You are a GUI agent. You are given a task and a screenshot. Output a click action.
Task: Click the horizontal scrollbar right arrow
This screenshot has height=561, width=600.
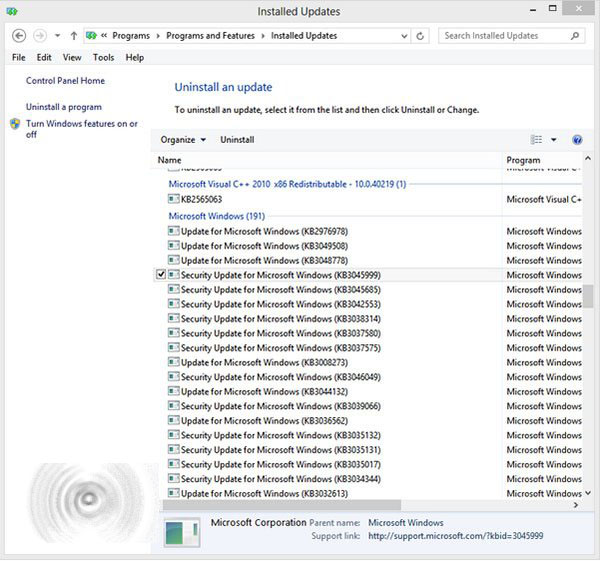[x=576, y=505]
